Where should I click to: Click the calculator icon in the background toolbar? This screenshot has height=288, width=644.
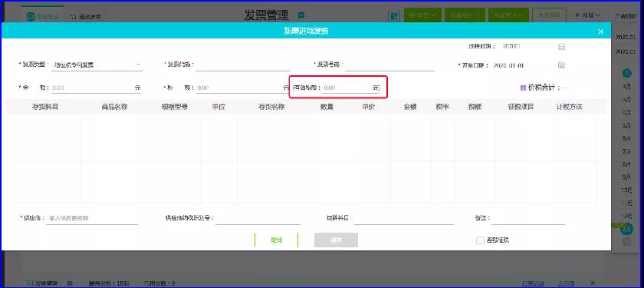[394, 15]
